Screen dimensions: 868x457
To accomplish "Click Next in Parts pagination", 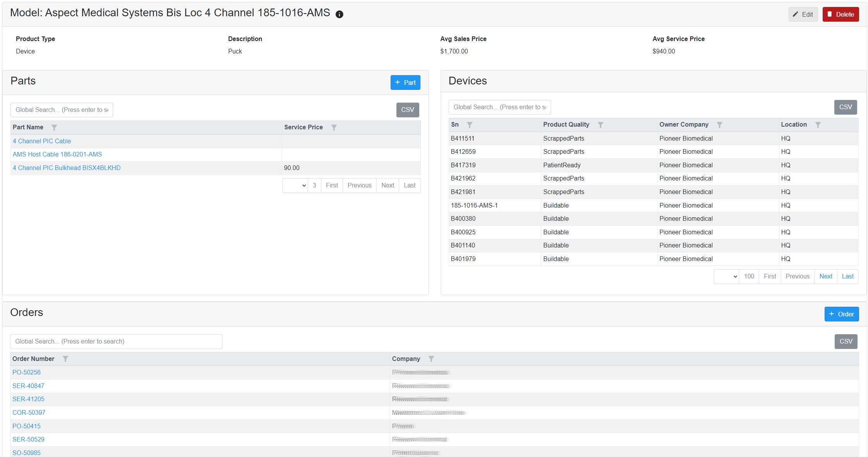I will point(387,186).
